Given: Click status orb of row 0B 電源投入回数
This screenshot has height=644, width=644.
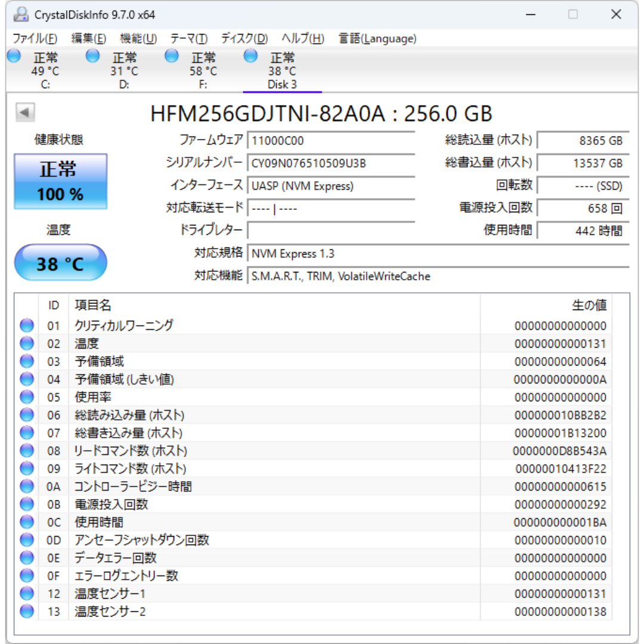Looking at the screenshot, I should tap(27, 504).
